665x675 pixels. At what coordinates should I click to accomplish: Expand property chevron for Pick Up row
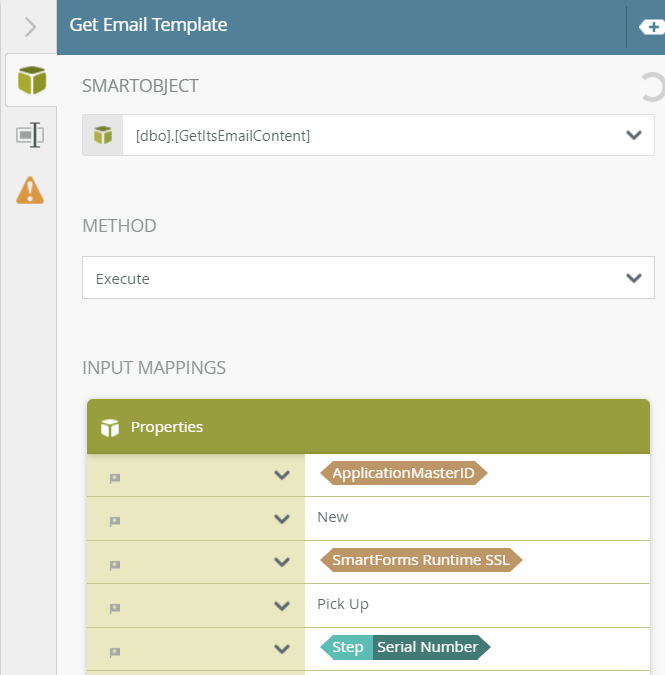[x=282, y=606]
